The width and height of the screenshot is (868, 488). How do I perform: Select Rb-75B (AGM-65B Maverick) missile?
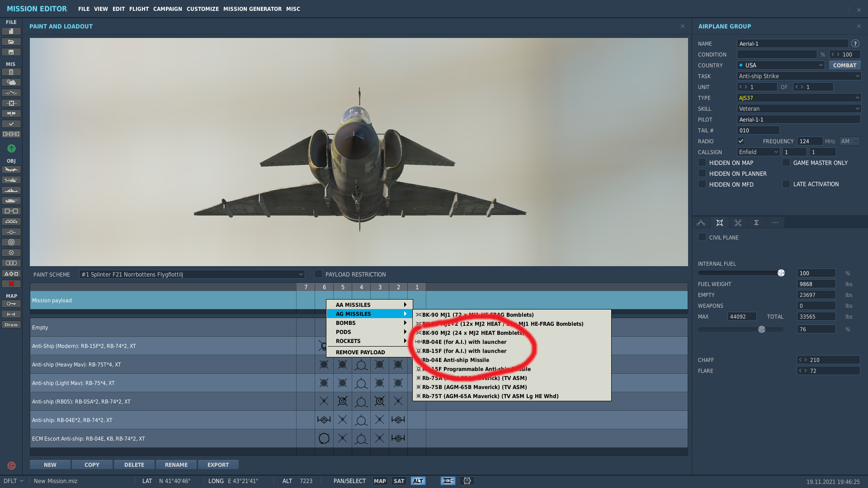(x=512, y=387)
